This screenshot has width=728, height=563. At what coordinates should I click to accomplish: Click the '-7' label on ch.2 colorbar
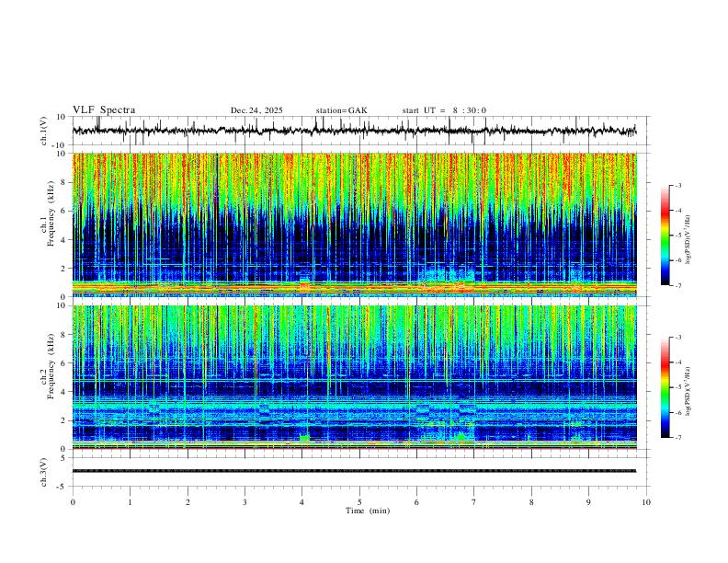pyautogui.click(x=677, y=438)
